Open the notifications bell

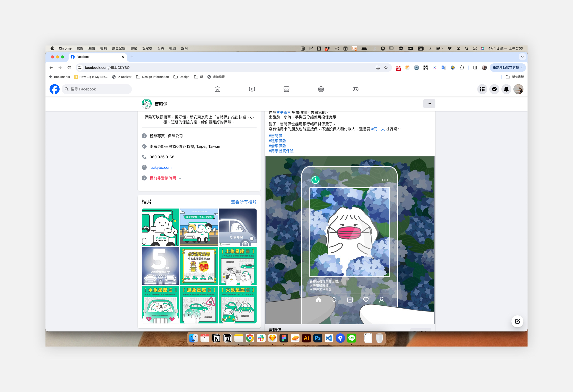(x=506, y=89)
